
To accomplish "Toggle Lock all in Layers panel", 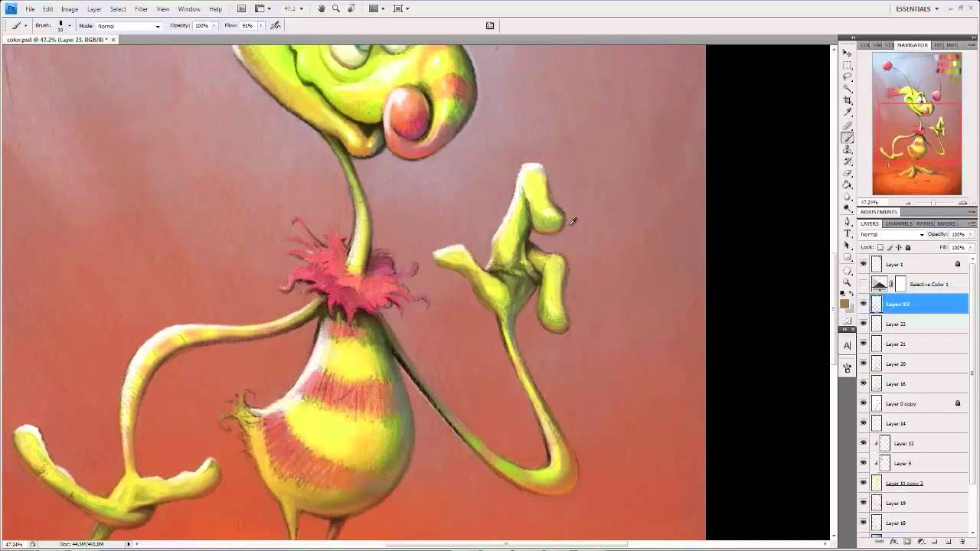I will coord(908,247).
